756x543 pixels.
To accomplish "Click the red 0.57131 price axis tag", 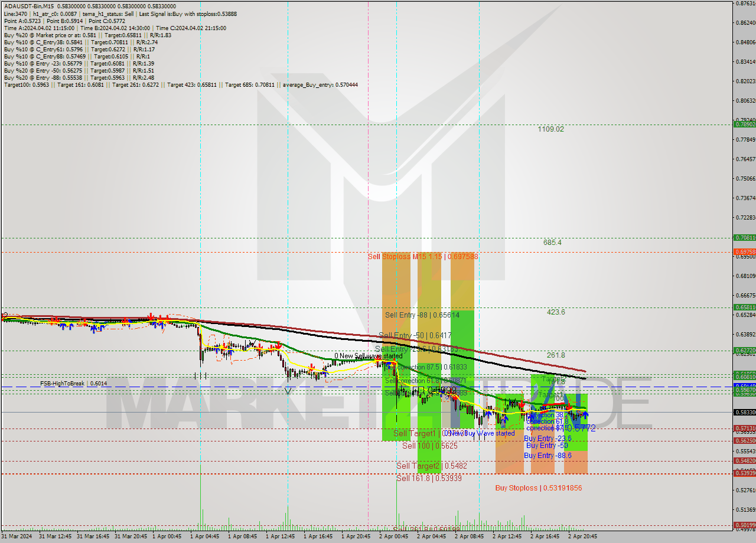I will coord(744,428).
